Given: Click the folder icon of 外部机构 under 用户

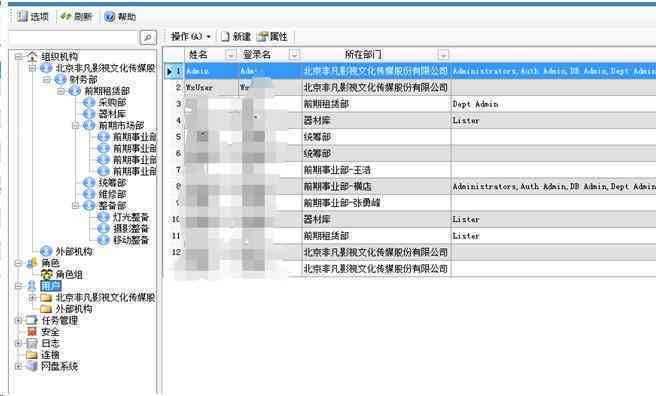Looking at the screenshot, I should pyautogui.click(x=46, y=309).
